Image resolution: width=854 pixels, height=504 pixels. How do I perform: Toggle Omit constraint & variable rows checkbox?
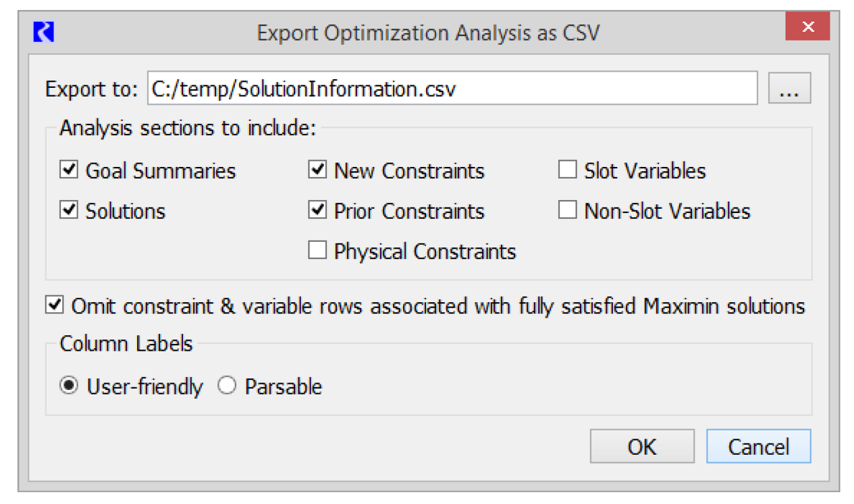(55, 306)
